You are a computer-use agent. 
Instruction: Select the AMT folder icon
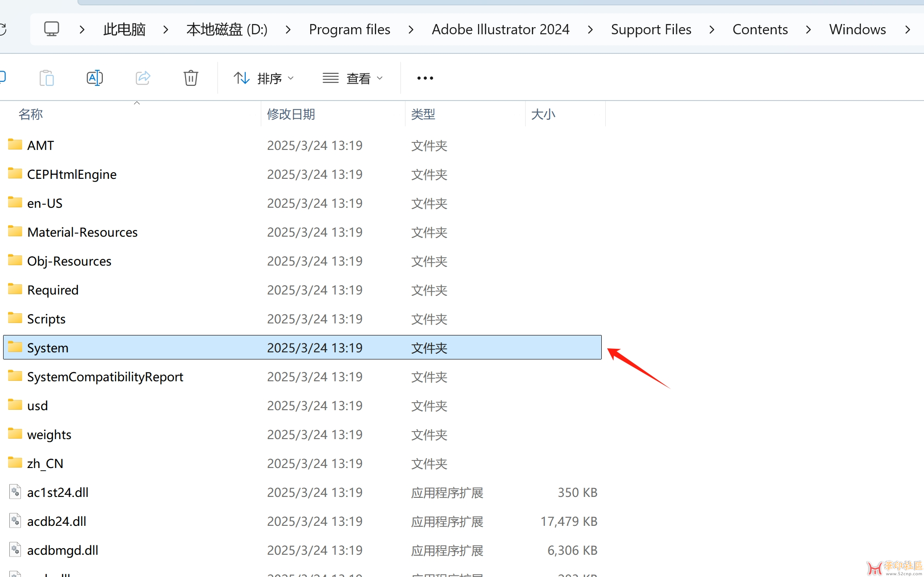(x=15, y=145)
